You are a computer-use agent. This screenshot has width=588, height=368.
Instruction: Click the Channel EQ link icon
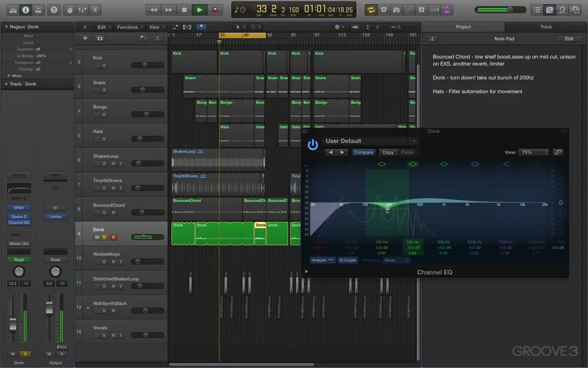(x=558, y=152)
